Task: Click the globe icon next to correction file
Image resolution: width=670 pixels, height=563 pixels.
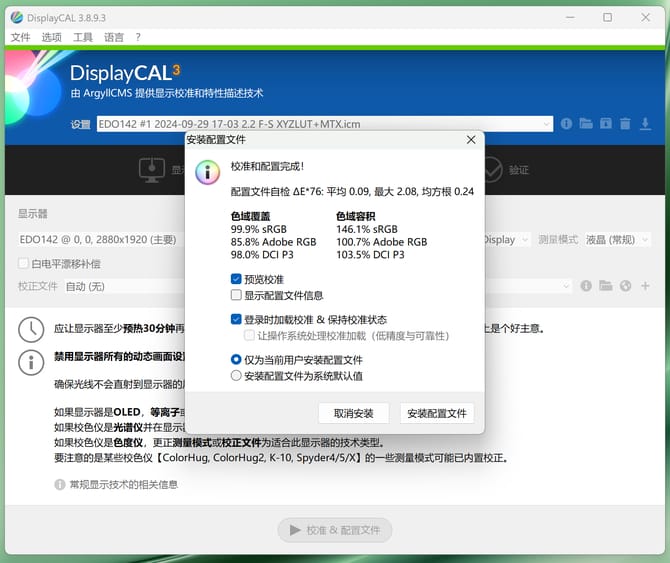Action: [625, 286]
